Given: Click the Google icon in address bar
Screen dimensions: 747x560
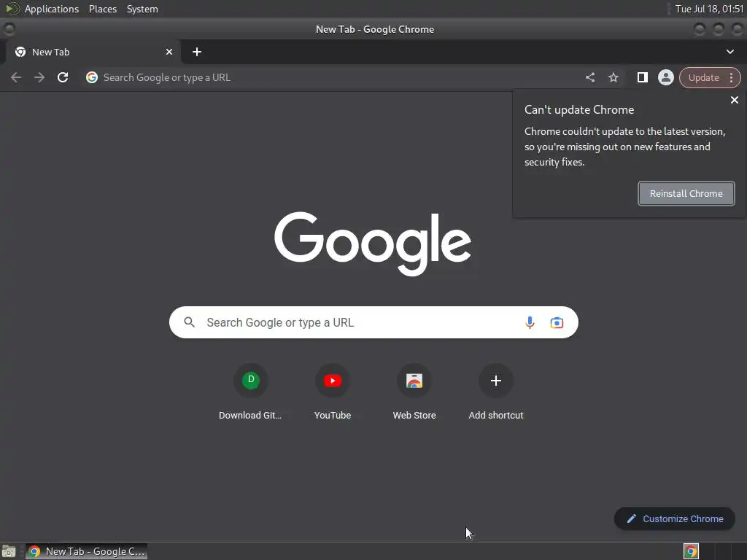Looking at the screenshot, I should [x=92, y=77].
